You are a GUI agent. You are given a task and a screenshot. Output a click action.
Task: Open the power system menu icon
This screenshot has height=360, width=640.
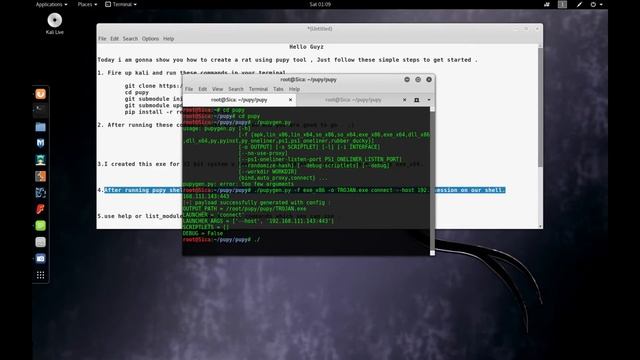click(x=596, y=4)
